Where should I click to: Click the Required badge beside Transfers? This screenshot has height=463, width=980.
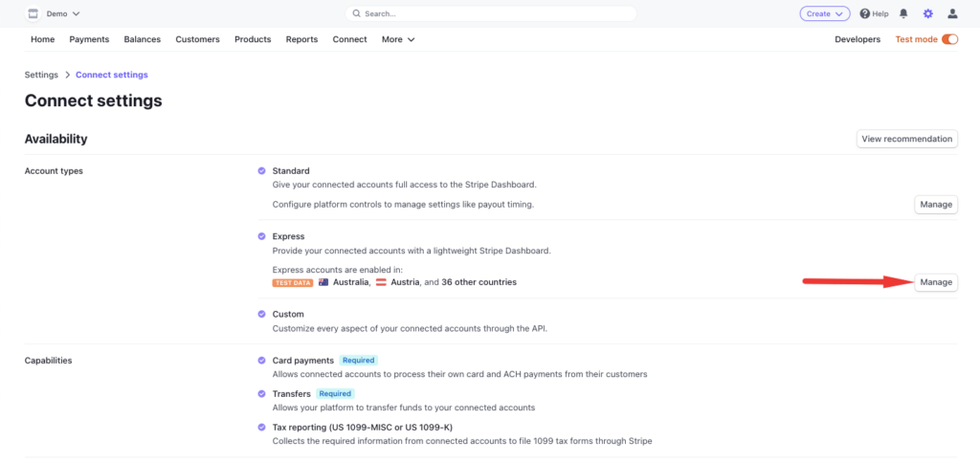pos(335,393)
